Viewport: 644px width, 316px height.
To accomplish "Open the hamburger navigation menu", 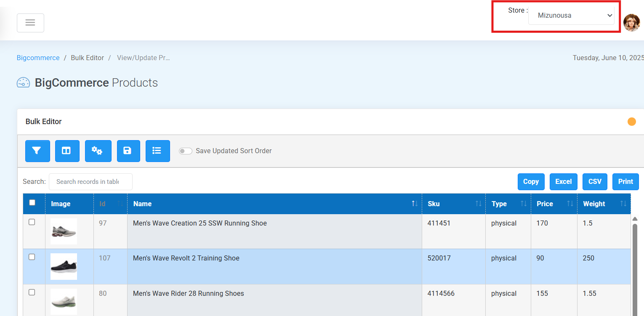I will 30,23.
